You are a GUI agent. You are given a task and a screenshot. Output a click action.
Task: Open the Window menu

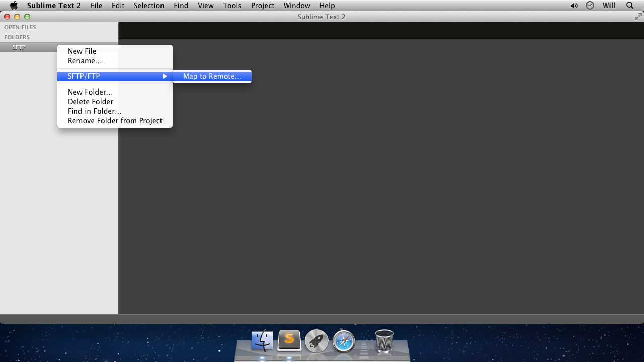point(296,6)
